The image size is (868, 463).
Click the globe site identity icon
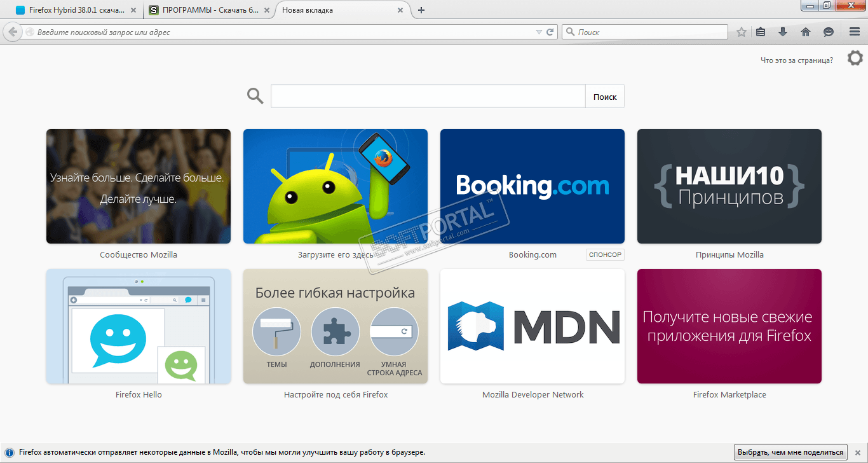tap(29, 32)
